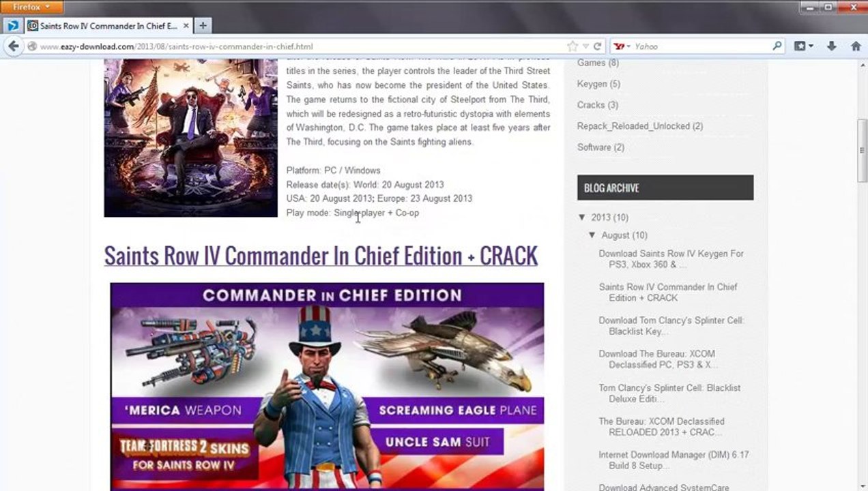Open Internet Download Manager 6.17 post
Viewport: 868px width, 491px height.
point(674,460)
